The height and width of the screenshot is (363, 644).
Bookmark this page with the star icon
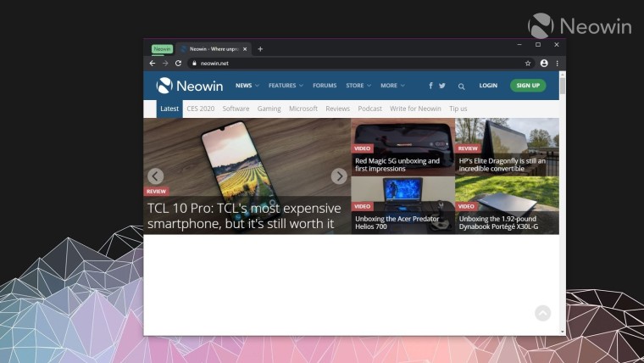click(x=528, y=64)
